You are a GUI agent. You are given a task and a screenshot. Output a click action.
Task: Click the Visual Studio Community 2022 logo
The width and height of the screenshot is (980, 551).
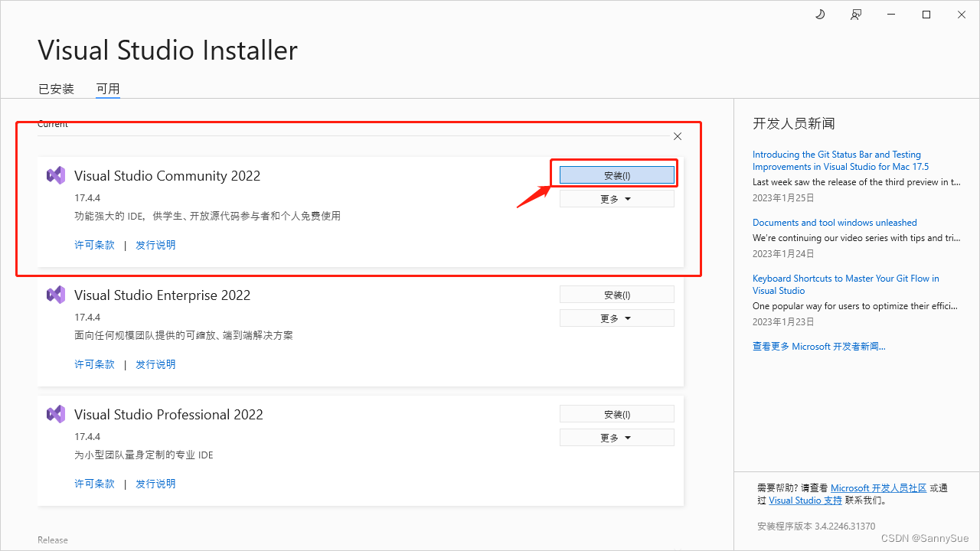(56, 175)
